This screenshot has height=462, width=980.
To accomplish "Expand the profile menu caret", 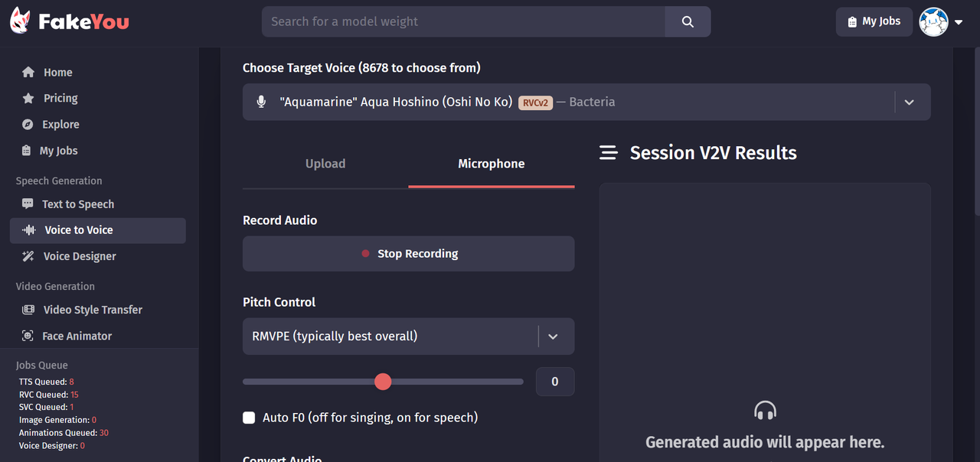I will [959, 23].
